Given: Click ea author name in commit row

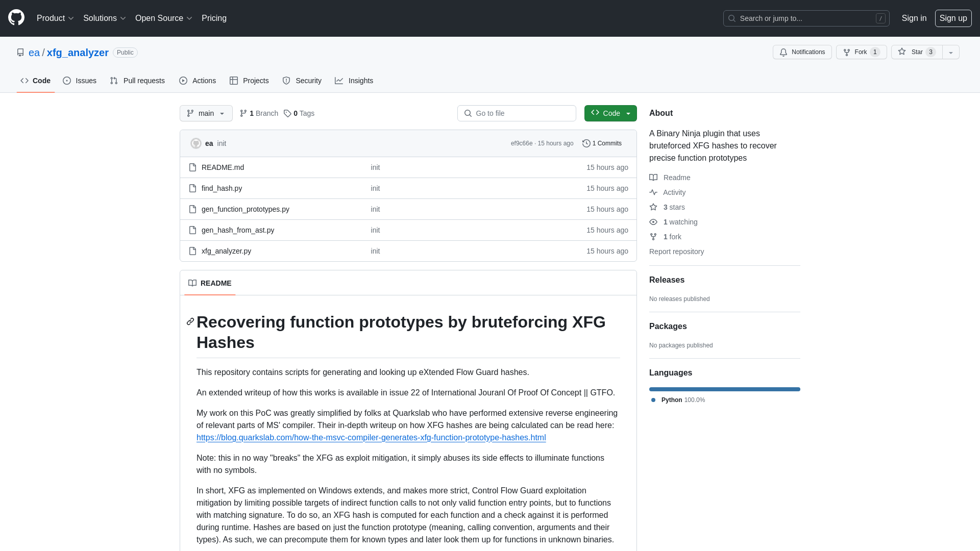Looking at the screenshot, I should 209,143.
